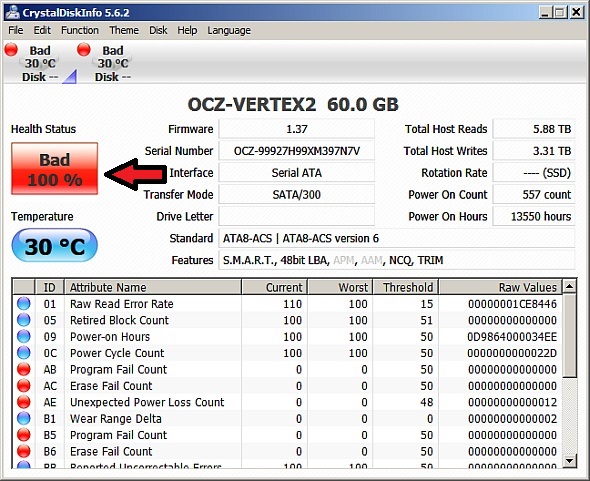Click raw value 0000000000012
Viewport: 590px width, 481px height.
pos(512,402)
